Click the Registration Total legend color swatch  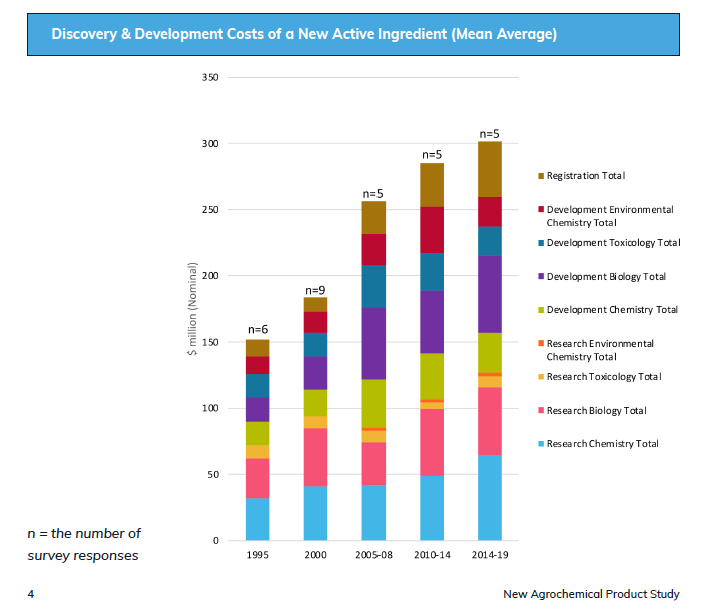point(541,176)
